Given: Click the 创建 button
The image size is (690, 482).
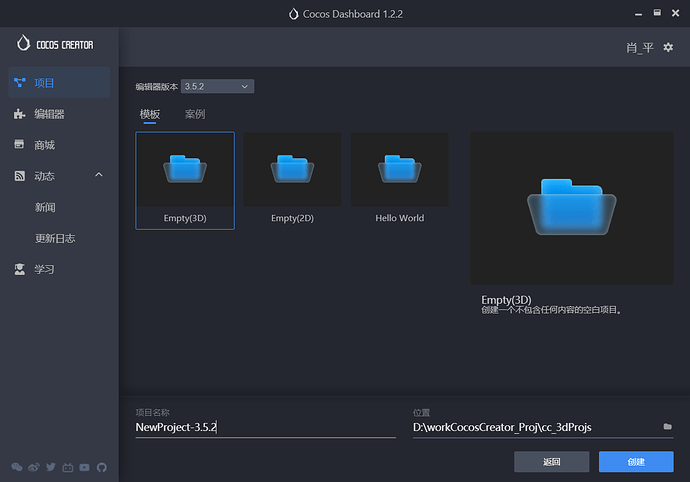Looking at the screenshot, I should pos(636,461).
